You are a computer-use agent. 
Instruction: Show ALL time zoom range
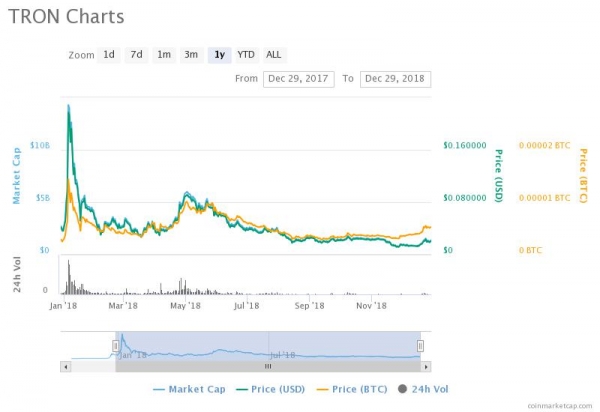click(x=274, y=55)
